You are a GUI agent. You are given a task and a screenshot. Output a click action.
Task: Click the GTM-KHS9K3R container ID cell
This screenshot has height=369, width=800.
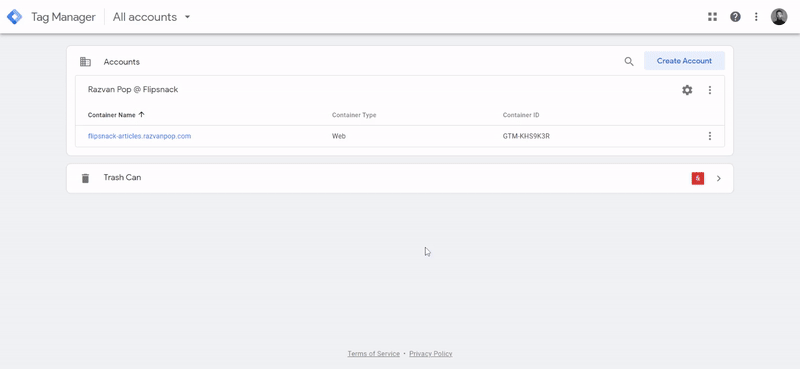[x=526, y=136]
